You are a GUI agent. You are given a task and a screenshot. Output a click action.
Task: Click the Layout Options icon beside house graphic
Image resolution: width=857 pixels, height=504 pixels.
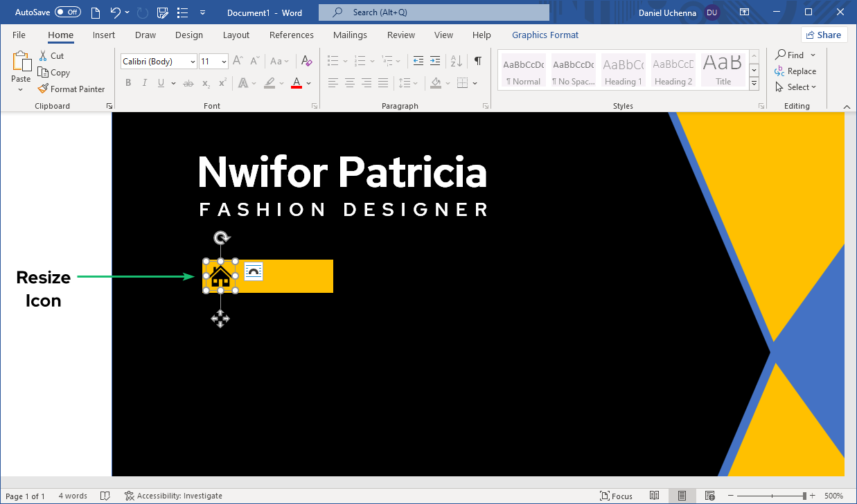[254, 271]
